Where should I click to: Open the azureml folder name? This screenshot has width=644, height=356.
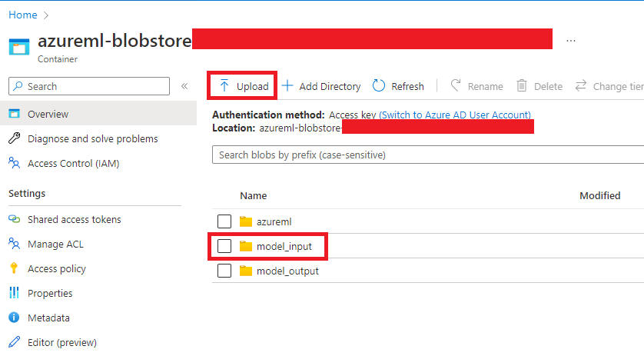coord(274,222)
